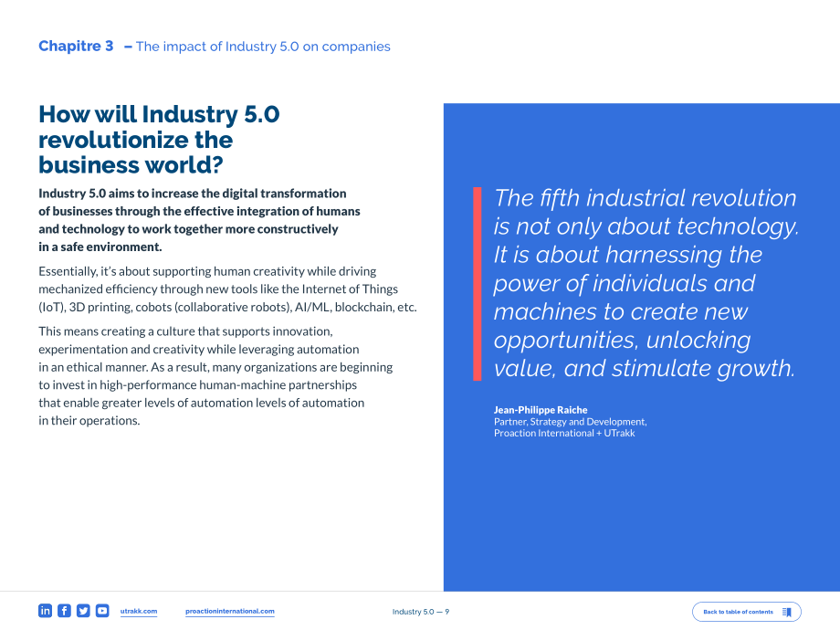Click the "Chapitre 3" heading text
Image resolution: width=840 pixels, height=630 pixels.
tap(76, 46)
